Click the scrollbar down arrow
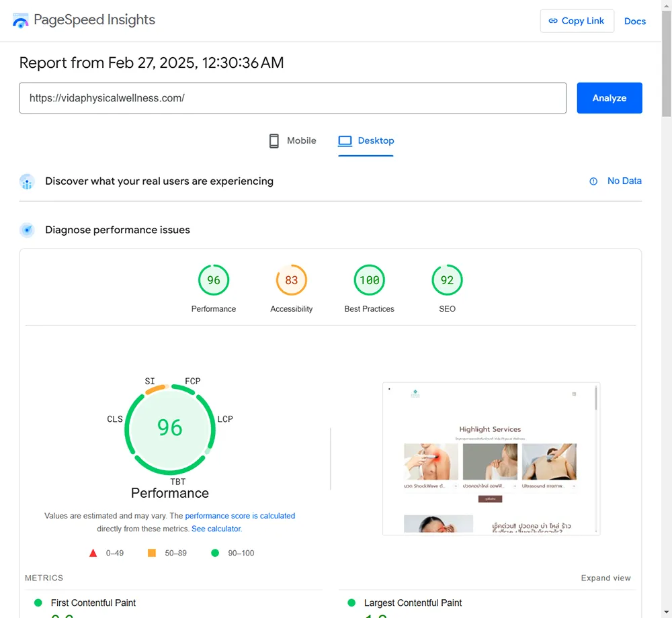The image size is (672, 618). (667, 613)
